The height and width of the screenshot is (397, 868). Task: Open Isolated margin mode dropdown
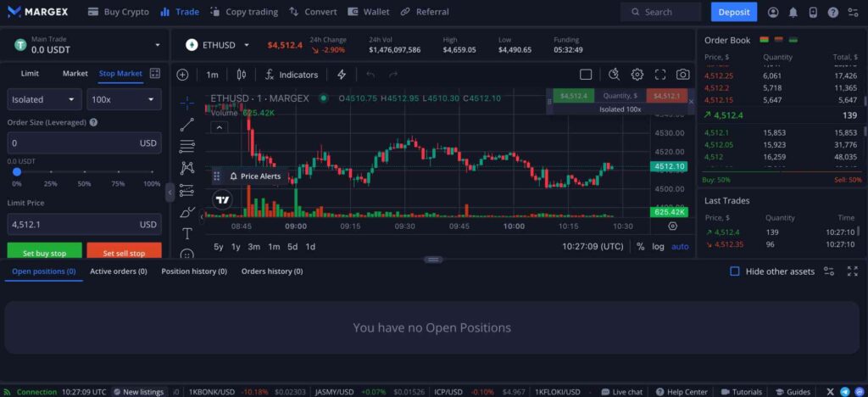click(44, 99)
